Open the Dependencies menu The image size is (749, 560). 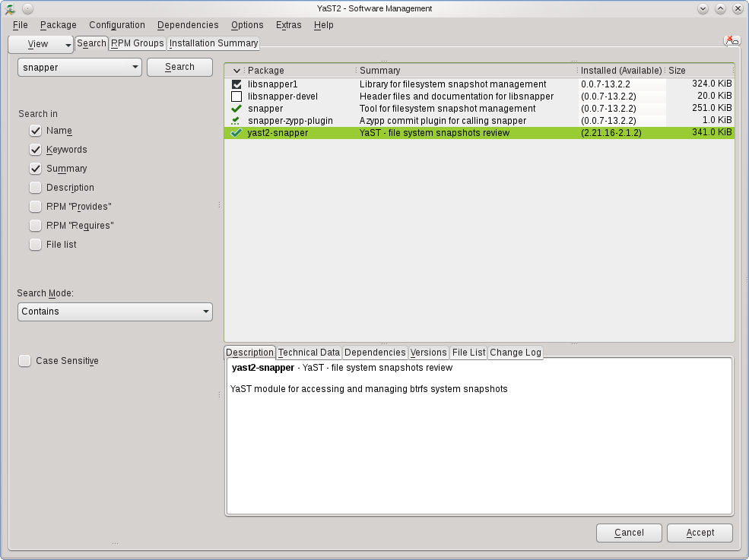coord(188,25)
